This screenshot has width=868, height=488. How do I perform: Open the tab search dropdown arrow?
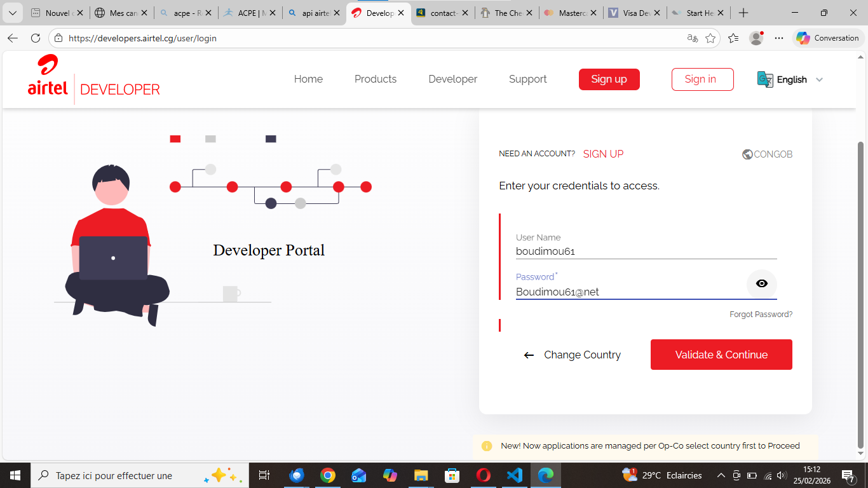pyautogui.click(x=12, y=13)
